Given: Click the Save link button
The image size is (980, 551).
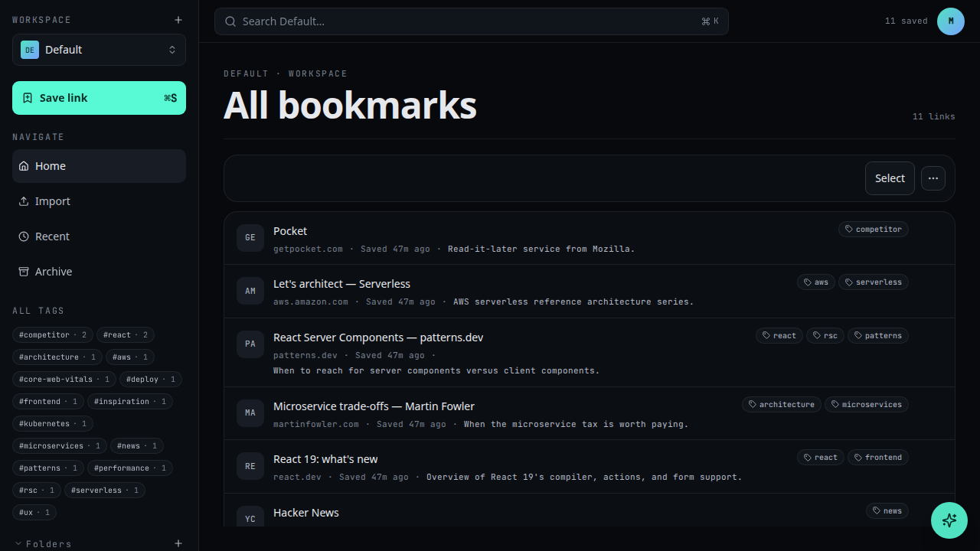Looking at the screenshot, I should 99,98.
